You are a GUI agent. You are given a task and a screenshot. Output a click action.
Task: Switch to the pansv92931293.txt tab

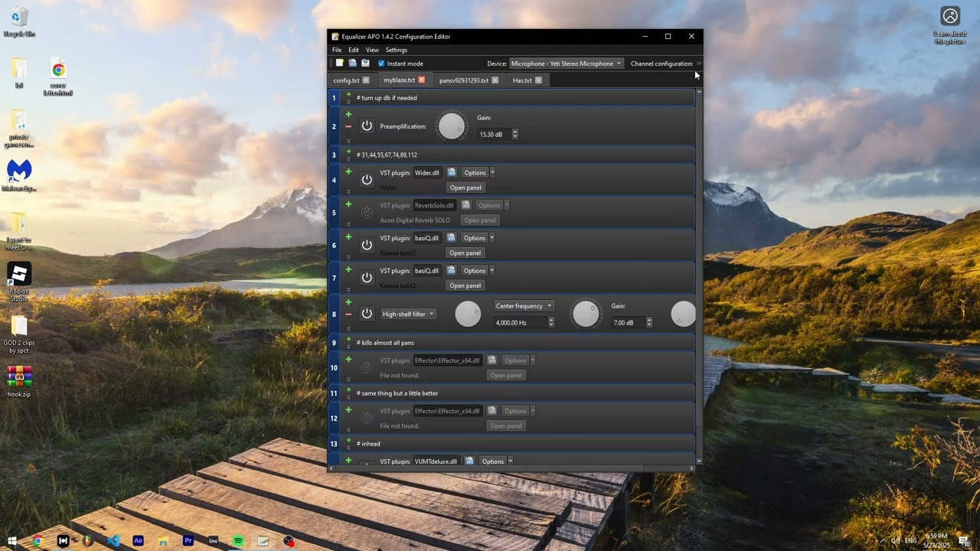pos(464,80)
